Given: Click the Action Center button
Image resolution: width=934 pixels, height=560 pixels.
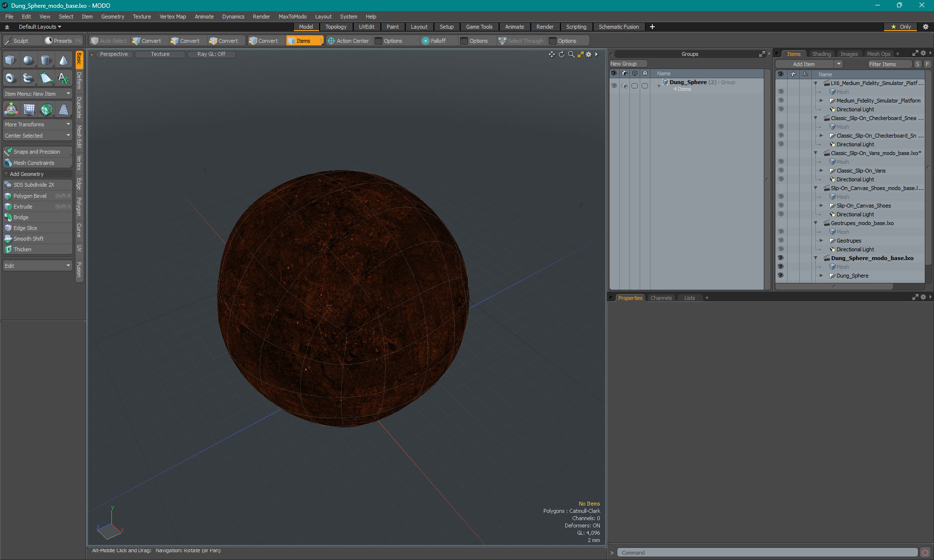Looking at the screenshot, I should pyautogui.click(x=348, y=41).
